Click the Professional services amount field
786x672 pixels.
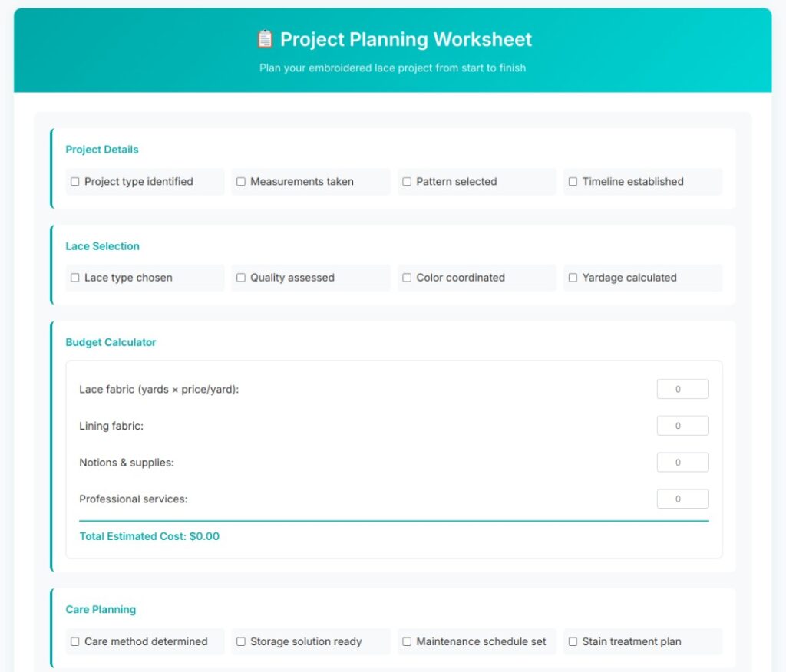coord(682,499)
